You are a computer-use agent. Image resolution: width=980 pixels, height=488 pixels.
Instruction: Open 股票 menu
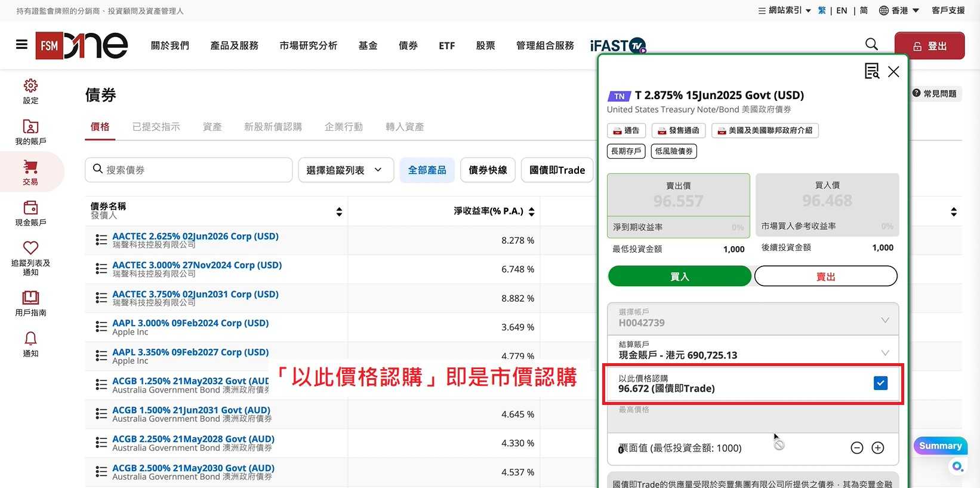click(486, 45)
